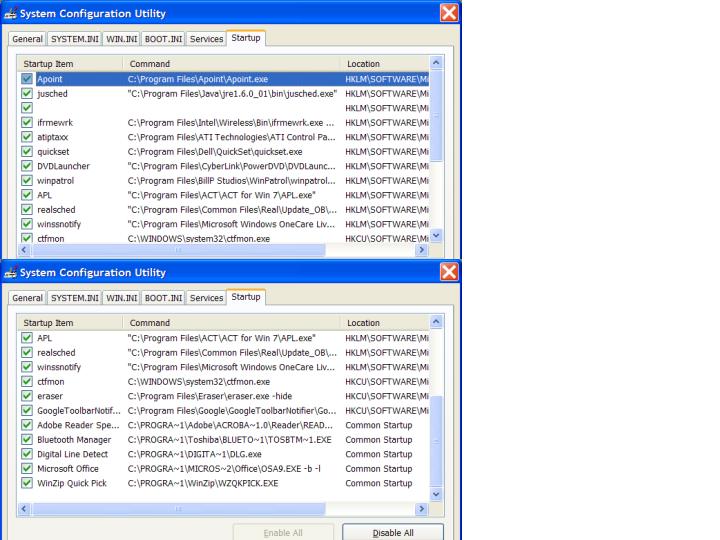This screenshot has height=540, width=720.
Task: Click Disable All button
Action: point(393,532)
